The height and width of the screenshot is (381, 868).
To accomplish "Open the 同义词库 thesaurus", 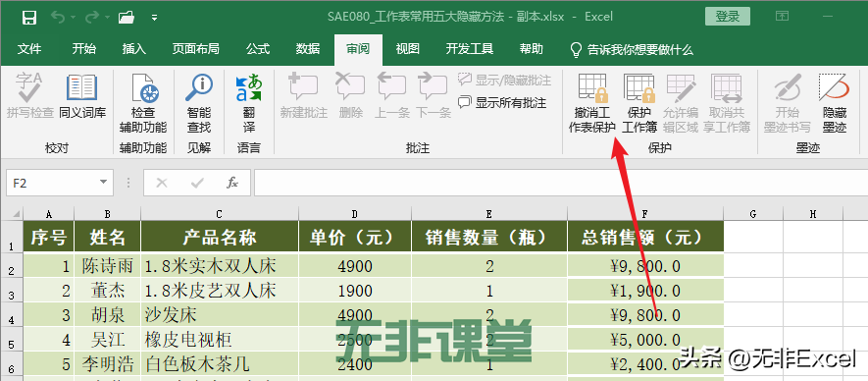I will (x=82, y=96).
